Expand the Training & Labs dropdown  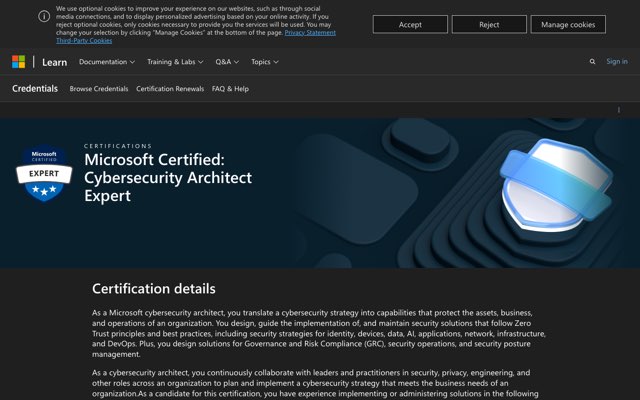pos(175,62)
